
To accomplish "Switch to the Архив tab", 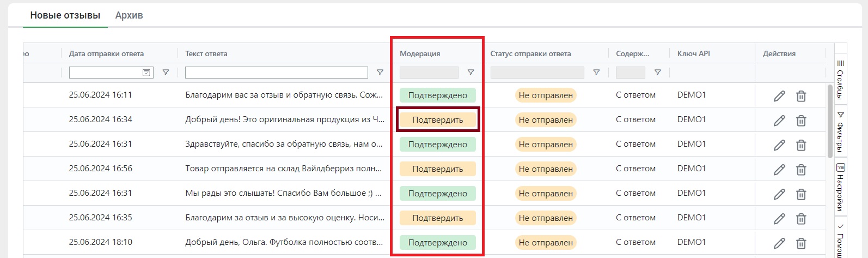I will [129, 15].
